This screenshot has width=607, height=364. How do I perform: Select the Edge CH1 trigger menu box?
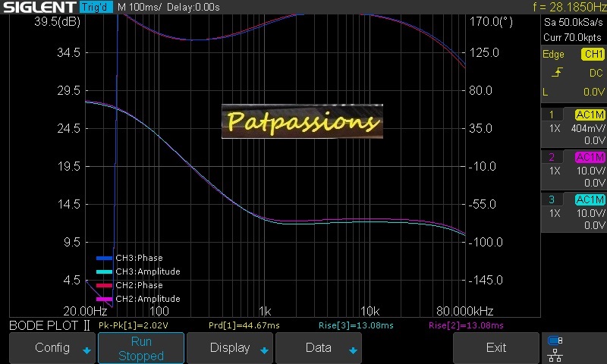pos(574,55)
